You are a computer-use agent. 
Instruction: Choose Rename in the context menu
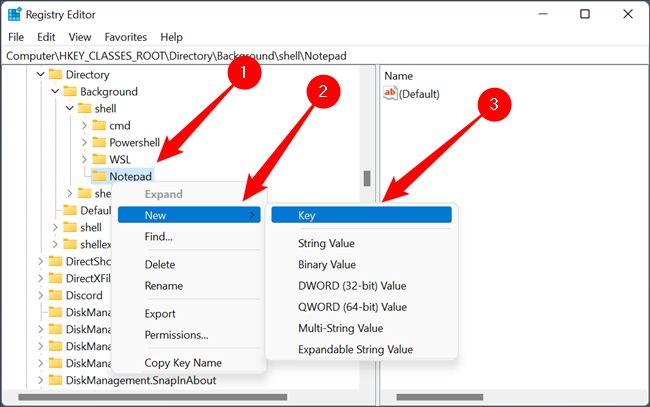[189, 286]
